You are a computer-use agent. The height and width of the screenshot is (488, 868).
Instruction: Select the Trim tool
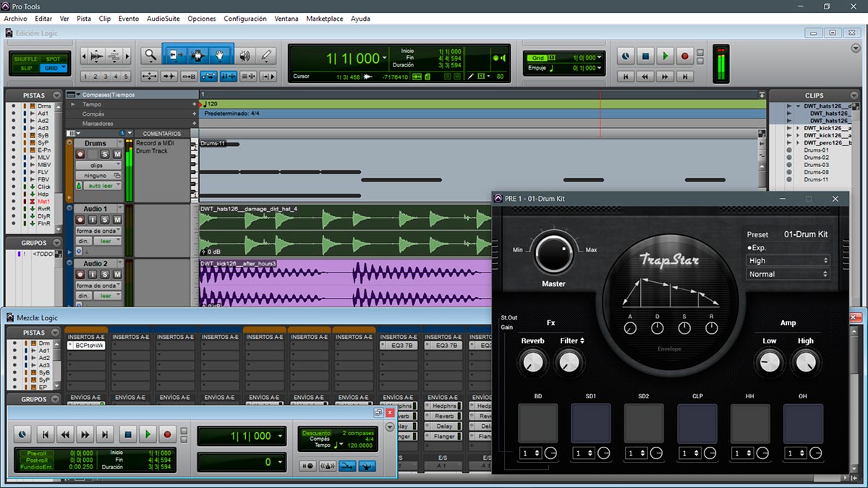(x=175, y=54)
